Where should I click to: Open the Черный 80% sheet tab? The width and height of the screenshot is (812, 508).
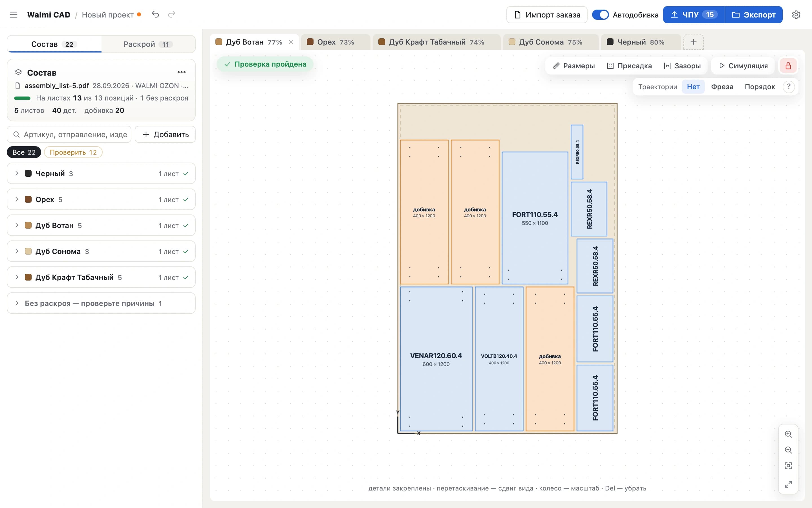coord(641,42)
